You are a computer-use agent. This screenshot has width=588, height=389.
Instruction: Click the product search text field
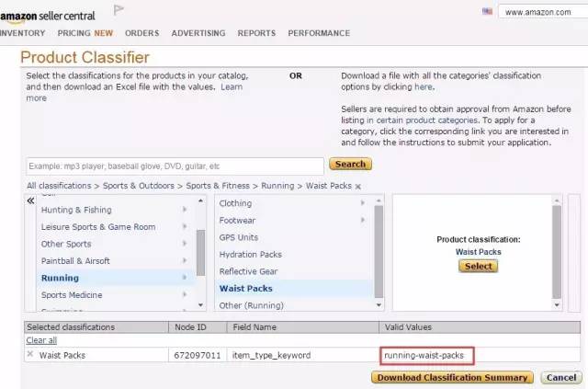(x=175, y=166)
